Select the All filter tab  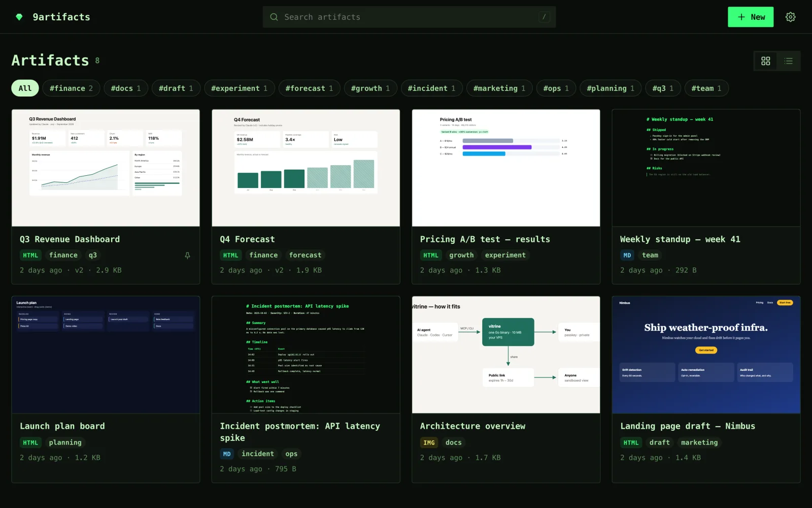25,88
